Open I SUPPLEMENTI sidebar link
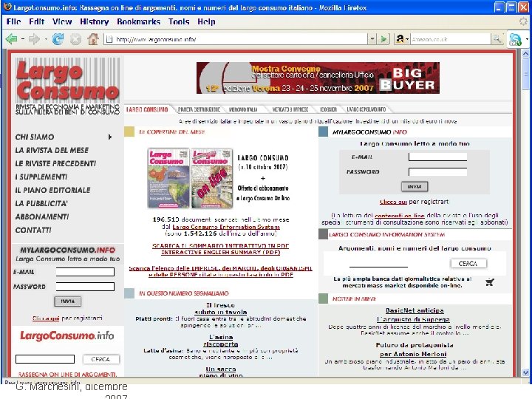 click(41, 177)
